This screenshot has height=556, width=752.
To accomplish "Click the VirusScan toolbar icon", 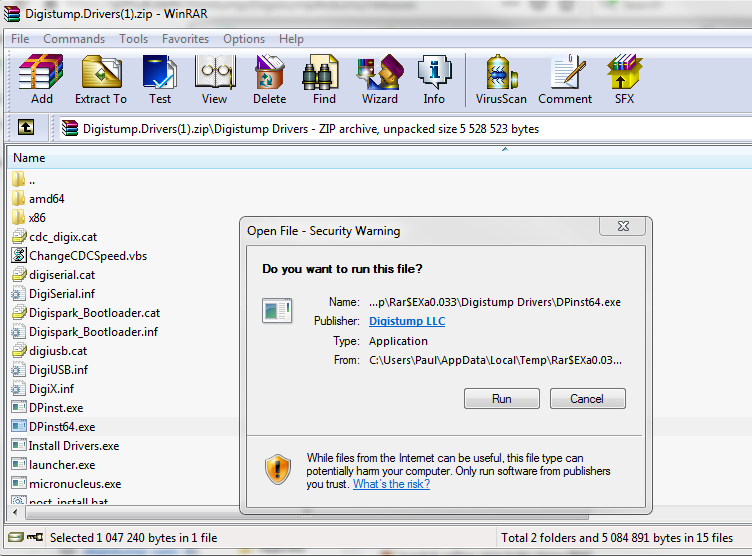I will [x=501, y=79].
